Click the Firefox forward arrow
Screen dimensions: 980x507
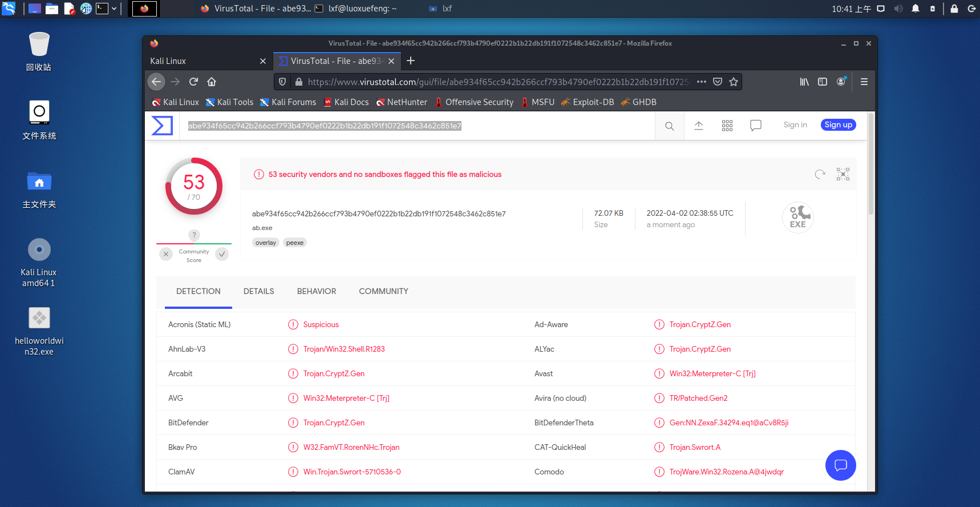click(175, 82)
